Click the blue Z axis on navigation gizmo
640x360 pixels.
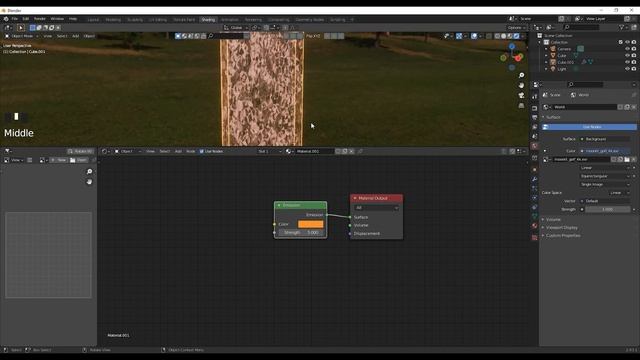click(x=512, y=47)
